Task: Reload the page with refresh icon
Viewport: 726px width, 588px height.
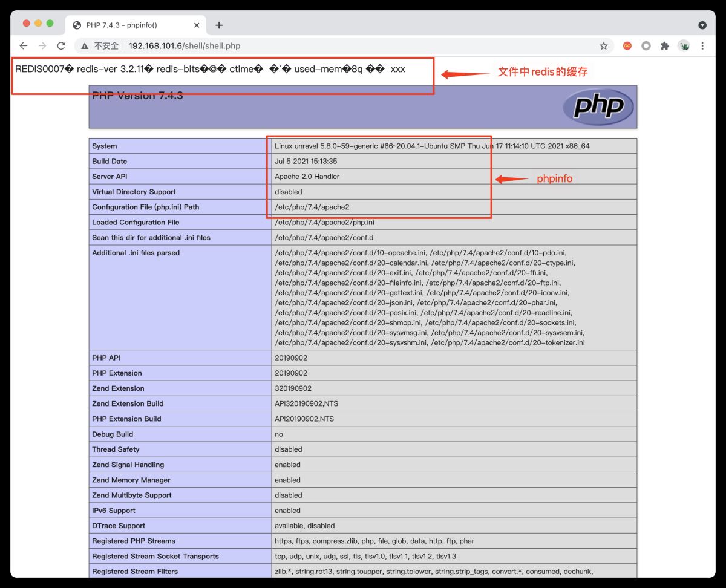Action: pyautogui.click(x=61, y=45)
